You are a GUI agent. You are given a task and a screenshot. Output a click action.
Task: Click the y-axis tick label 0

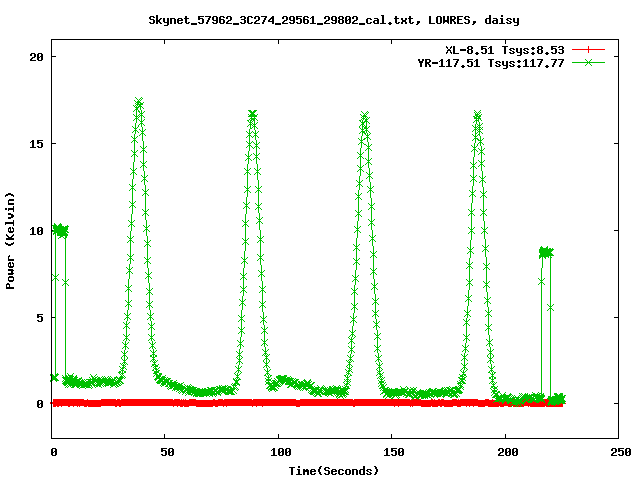point(40,404)
